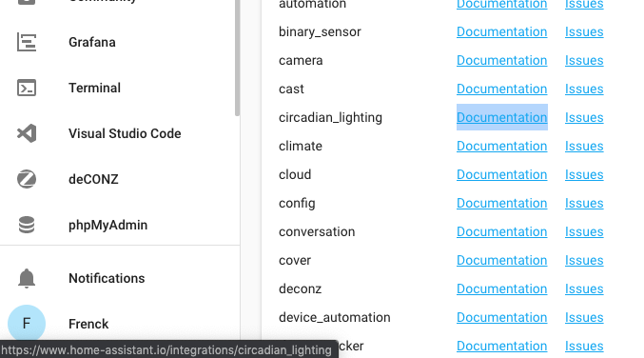
Task: Open Documentation for cast
Action: click(x=502, y=89)
